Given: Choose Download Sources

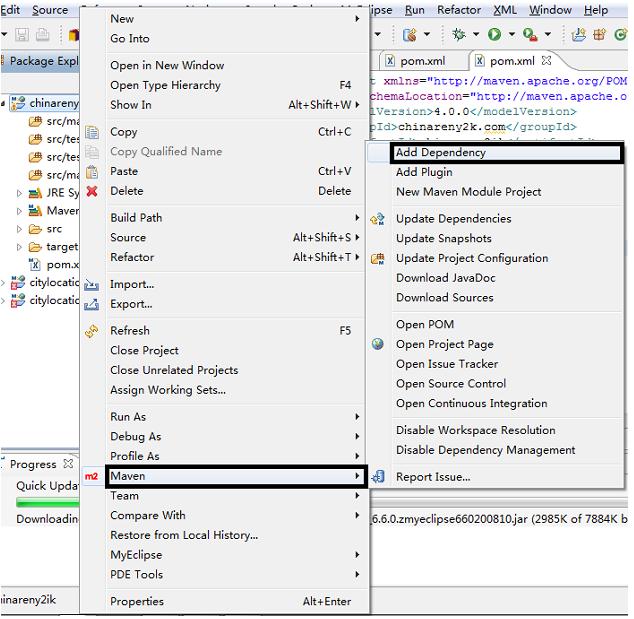Looking at the screenshot, I should click(x=495, y=298).
